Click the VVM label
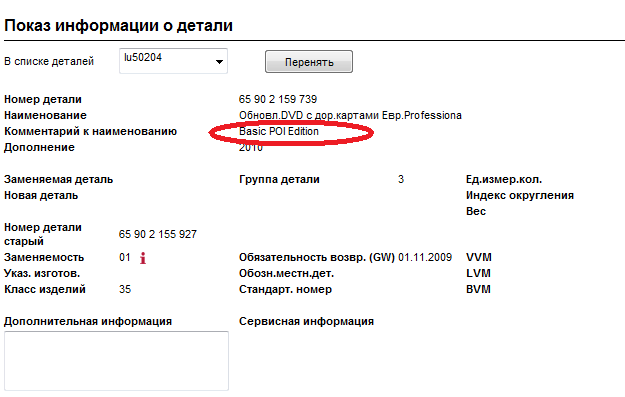This screenshot has width=625, height=397. tap(479, 257)
